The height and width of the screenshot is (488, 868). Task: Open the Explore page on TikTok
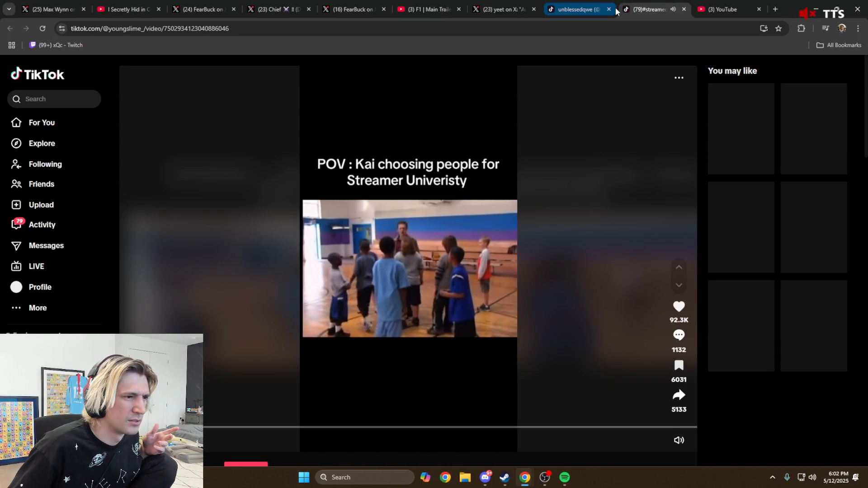[41, 143]
